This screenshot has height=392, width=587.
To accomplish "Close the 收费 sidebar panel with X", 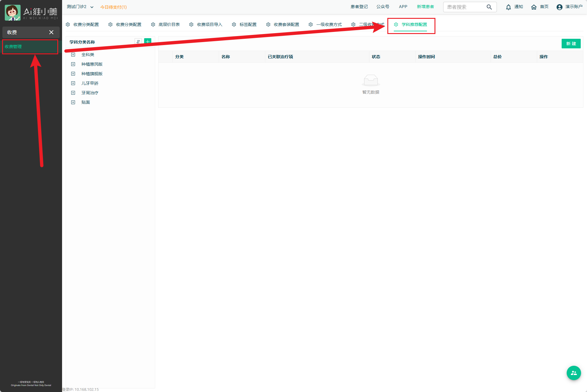I will tap(51, 32).
